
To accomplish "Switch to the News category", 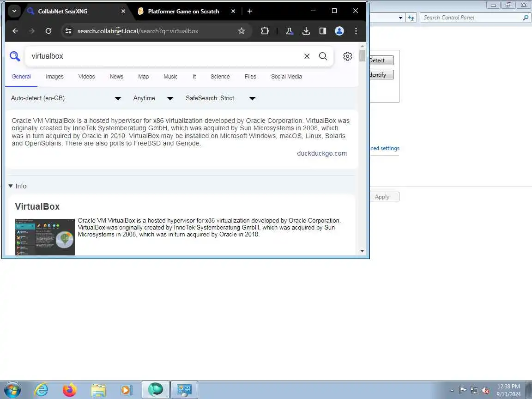I will coord(116,77).
